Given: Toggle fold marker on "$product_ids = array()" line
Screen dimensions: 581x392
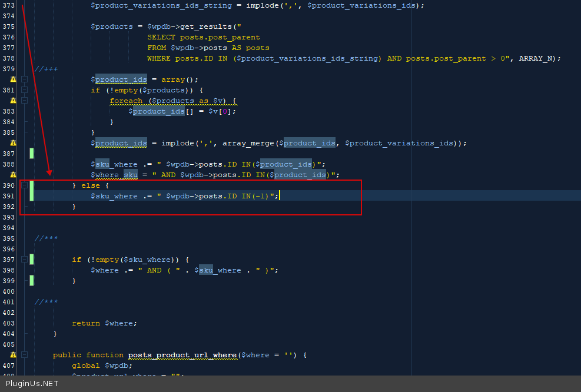Looking at the screenshot, I should point(25,79).
